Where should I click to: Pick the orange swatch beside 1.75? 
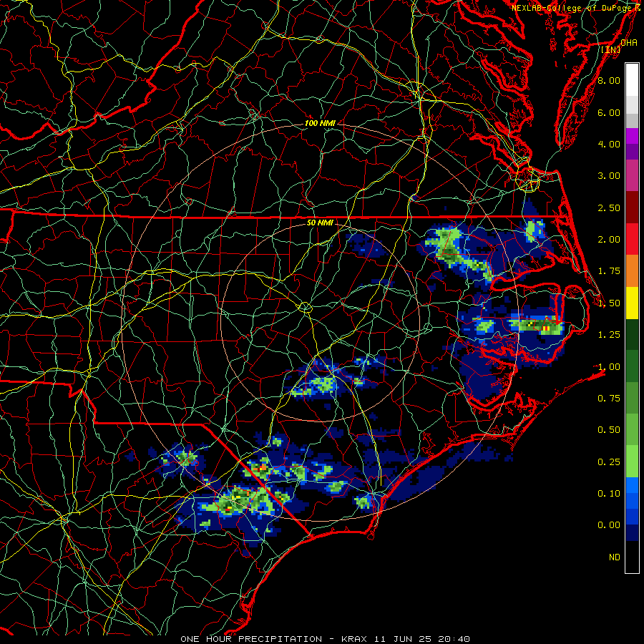click(632, 271)
